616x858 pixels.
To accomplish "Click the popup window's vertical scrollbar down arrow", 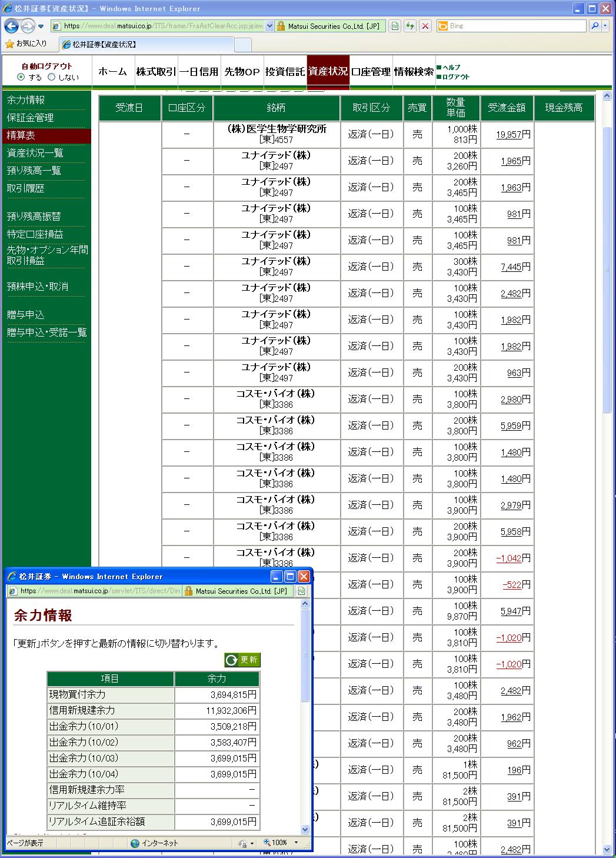I will click(x=305, y=829).
